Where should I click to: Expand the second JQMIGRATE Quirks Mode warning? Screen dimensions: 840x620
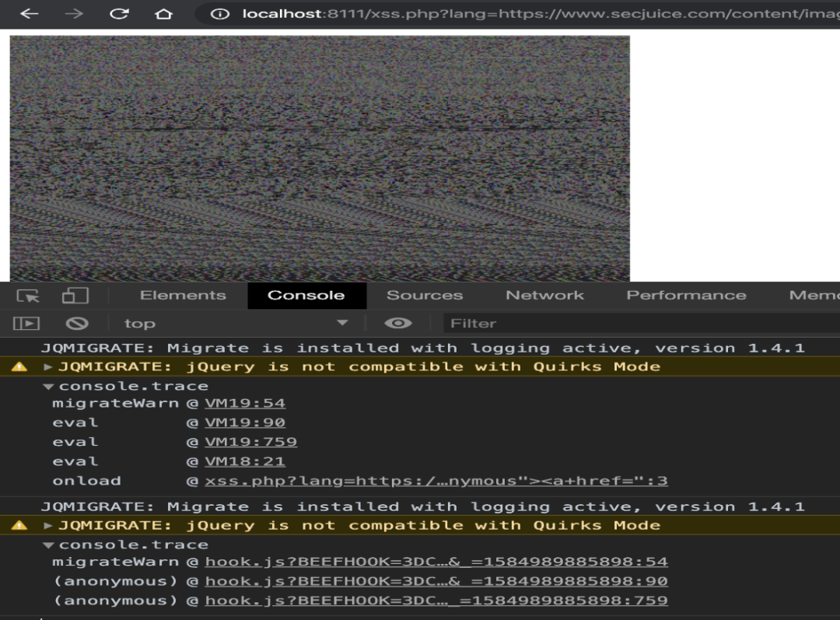pos(47,526)
